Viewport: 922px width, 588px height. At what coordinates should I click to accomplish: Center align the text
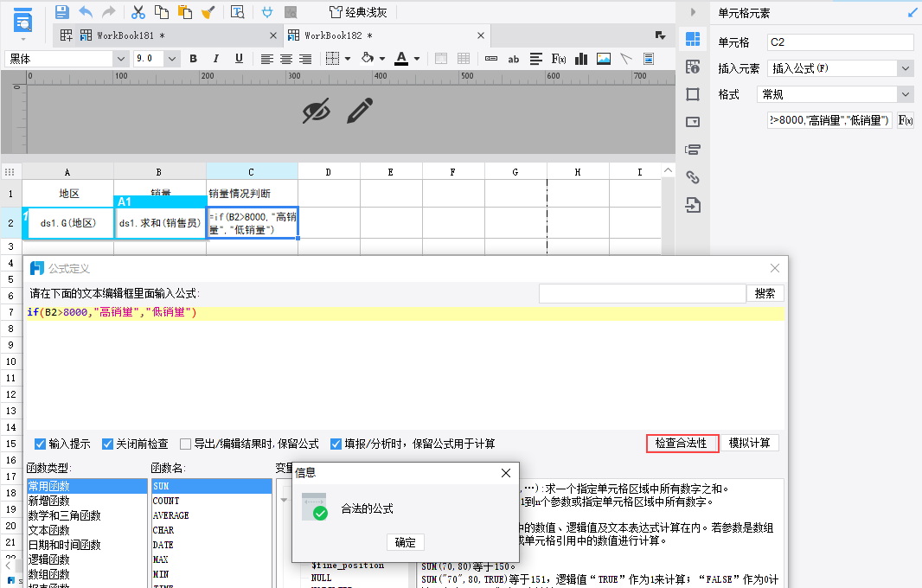click(286, 59)
